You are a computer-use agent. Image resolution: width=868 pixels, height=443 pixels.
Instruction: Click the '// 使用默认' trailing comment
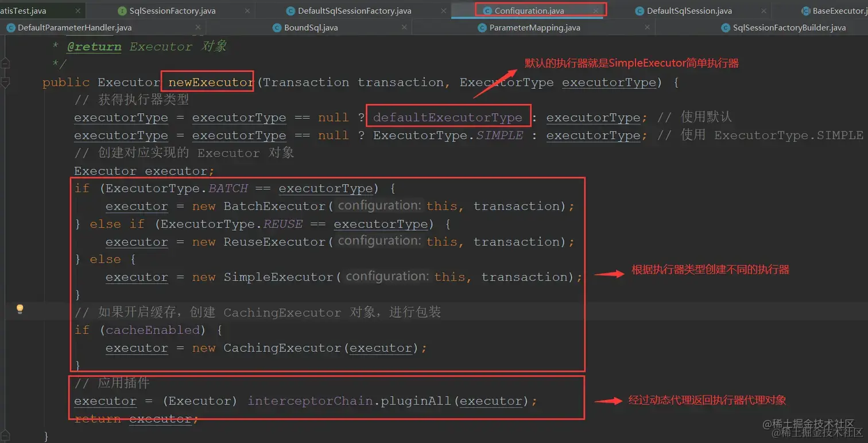click(695, 118)
